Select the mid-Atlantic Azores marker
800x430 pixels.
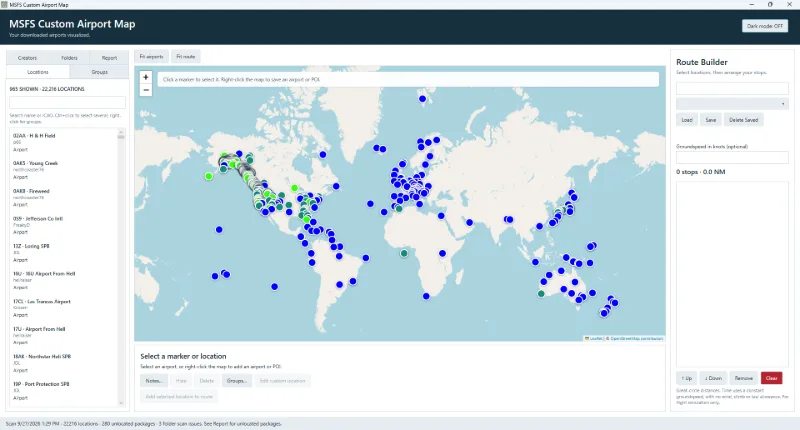(370, 204)
